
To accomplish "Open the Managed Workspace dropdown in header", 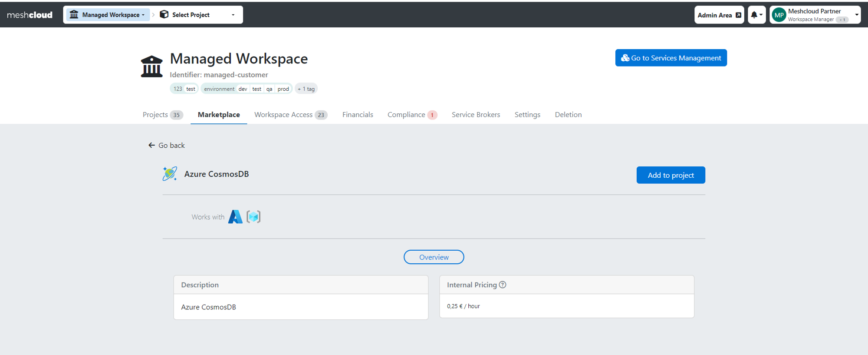I will [108, 15].
